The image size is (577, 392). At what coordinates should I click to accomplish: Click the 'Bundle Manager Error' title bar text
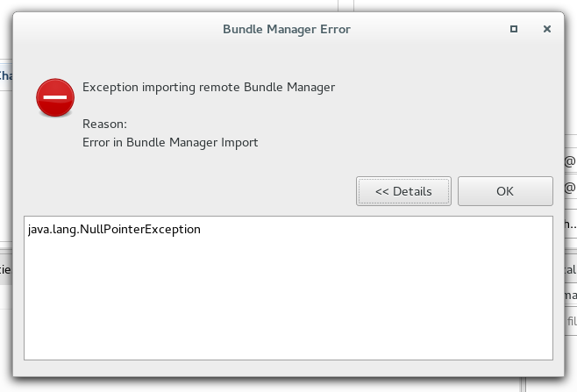coord(287,29)
